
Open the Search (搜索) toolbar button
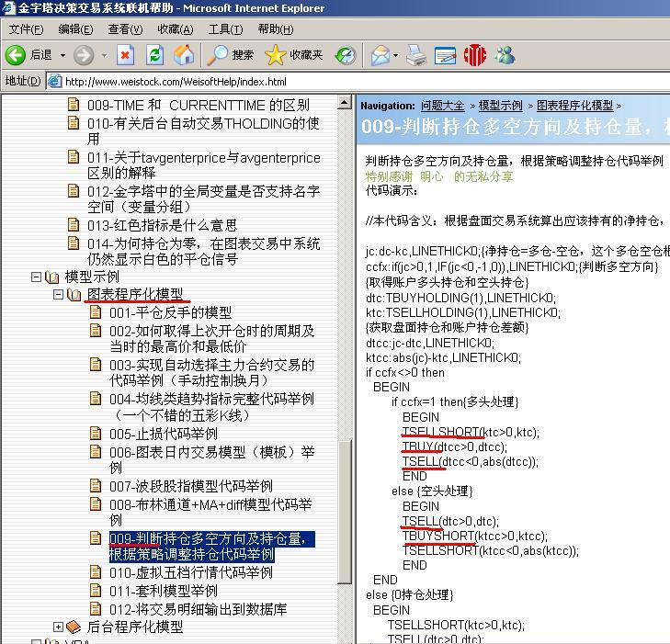(x=231, y=55)
